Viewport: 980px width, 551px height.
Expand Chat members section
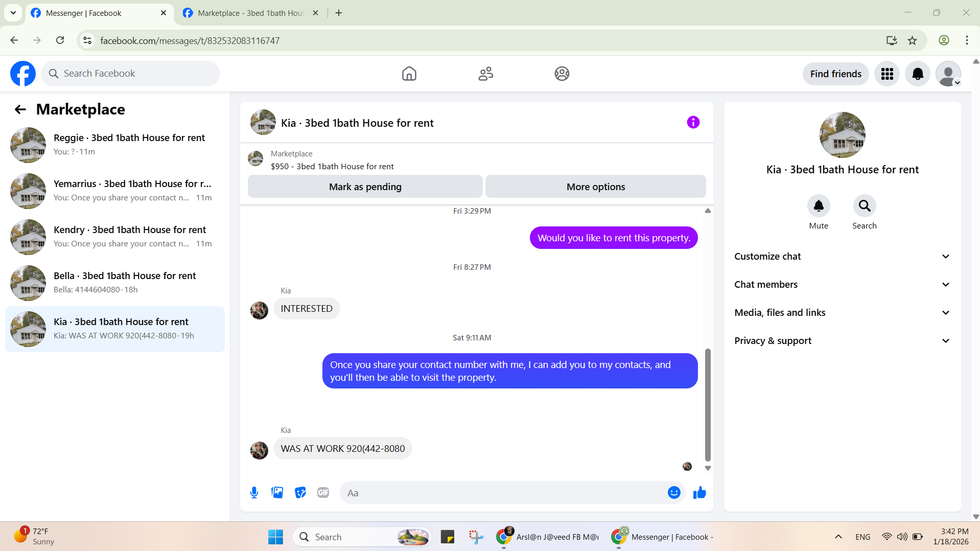pos(842,285)
